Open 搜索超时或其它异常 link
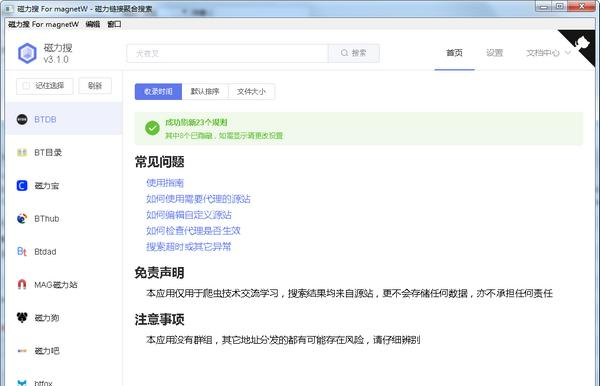 (x=189, y=247)
